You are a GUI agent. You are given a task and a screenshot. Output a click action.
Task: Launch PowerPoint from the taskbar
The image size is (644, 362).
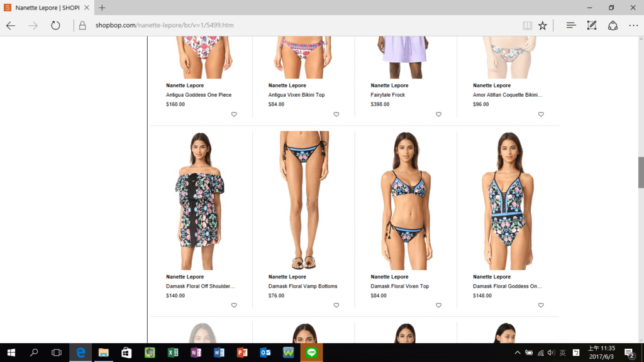pyautogui.click(x=242, y=353)
